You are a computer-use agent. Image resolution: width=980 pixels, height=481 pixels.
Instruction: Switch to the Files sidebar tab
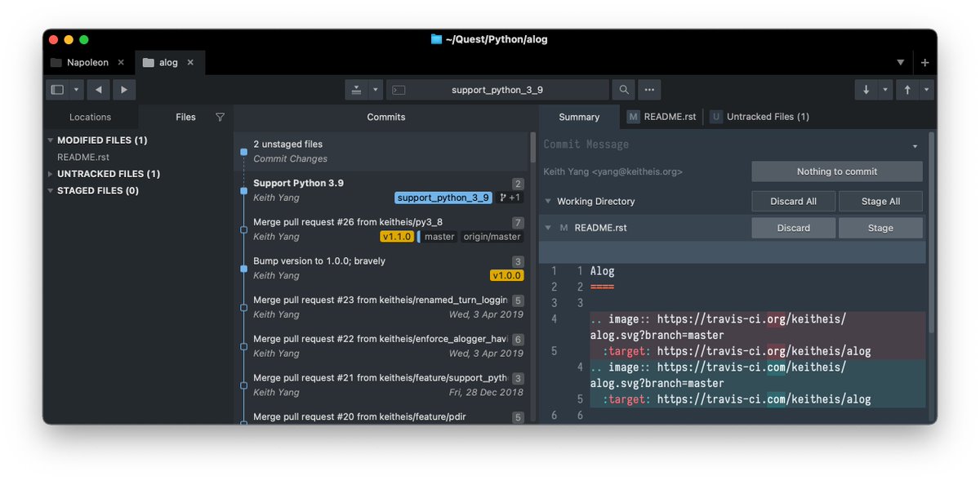click(185, 117)
